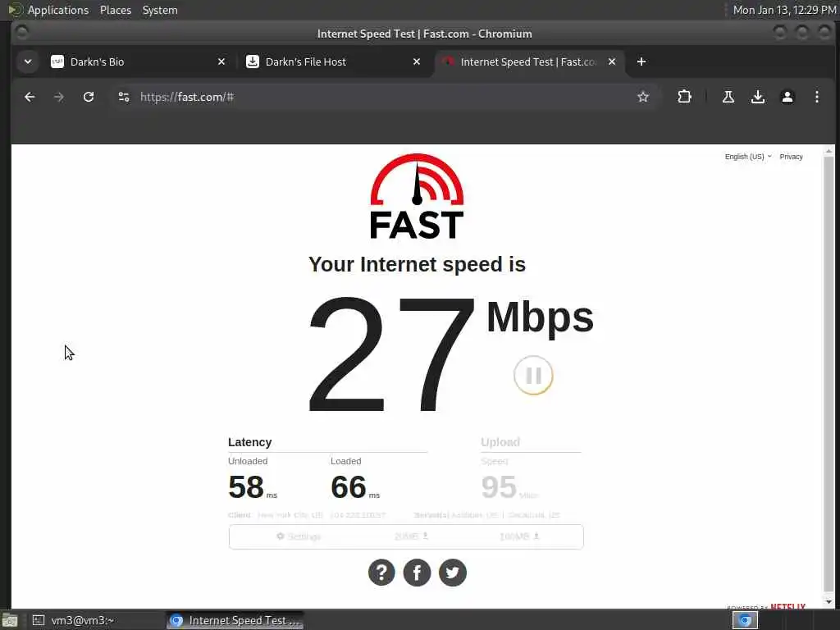
Task: Open the Chromium three-dot menu
Action: pos(816,97)
